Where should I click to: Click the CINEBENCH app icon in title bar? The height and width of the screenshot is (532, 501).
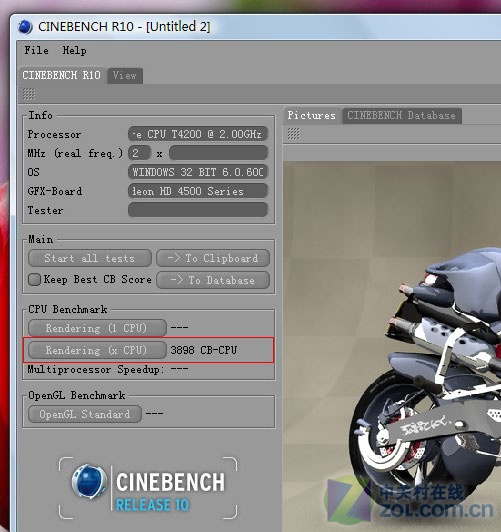pos(25,27)
